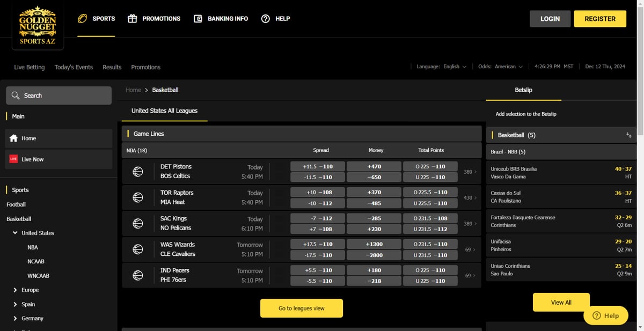Pick PHI 76ers moneyline -218
644x331 pixels.
374,281
